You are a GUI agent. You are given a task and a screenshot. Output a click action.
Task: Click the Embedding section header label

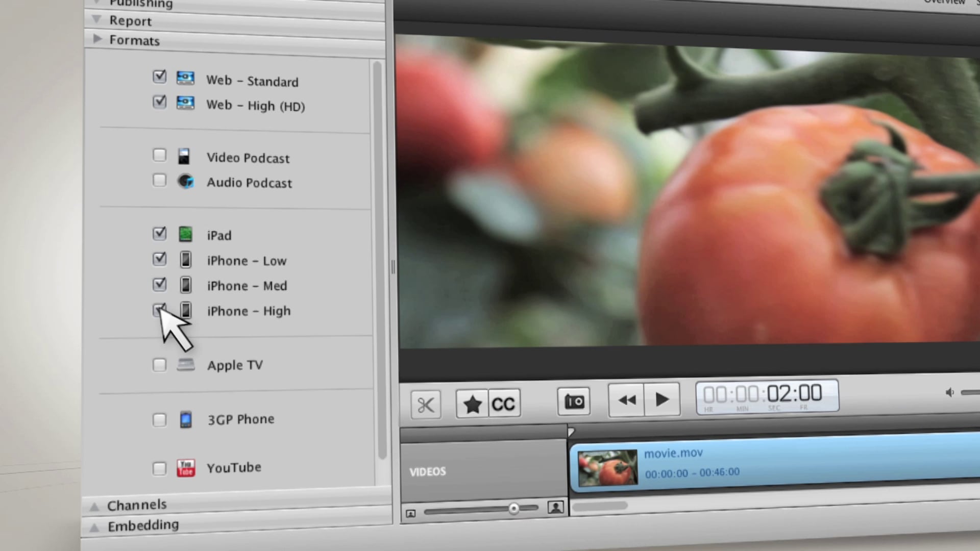click(143, 525)
